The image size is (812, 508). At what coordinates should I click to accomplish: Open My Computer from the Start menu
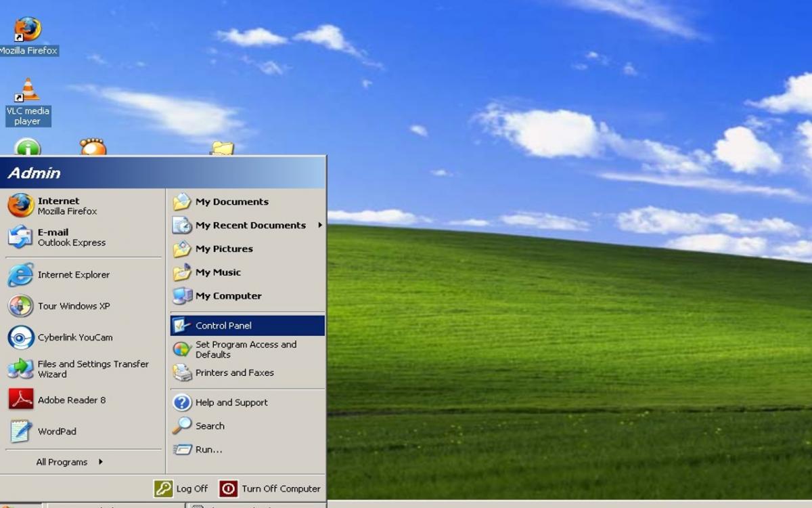click(x=248, y=296)
